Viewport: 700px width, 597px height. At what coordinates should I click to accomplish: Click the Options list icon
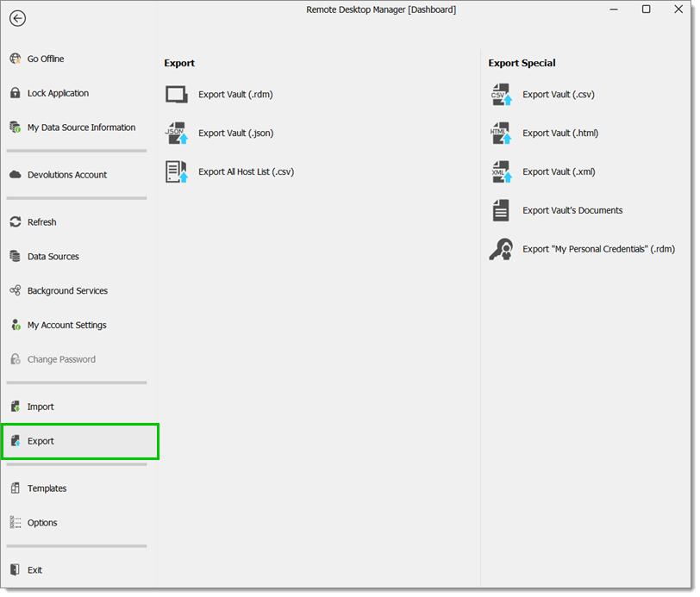(x=16, y=523)
